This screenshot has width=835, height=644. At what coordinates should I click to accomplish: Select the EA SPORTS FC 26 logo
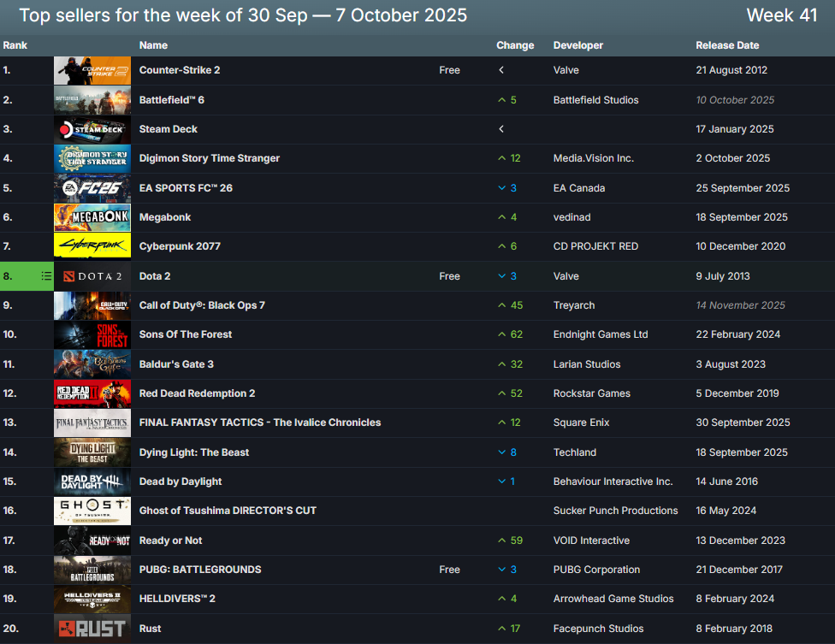92,188
